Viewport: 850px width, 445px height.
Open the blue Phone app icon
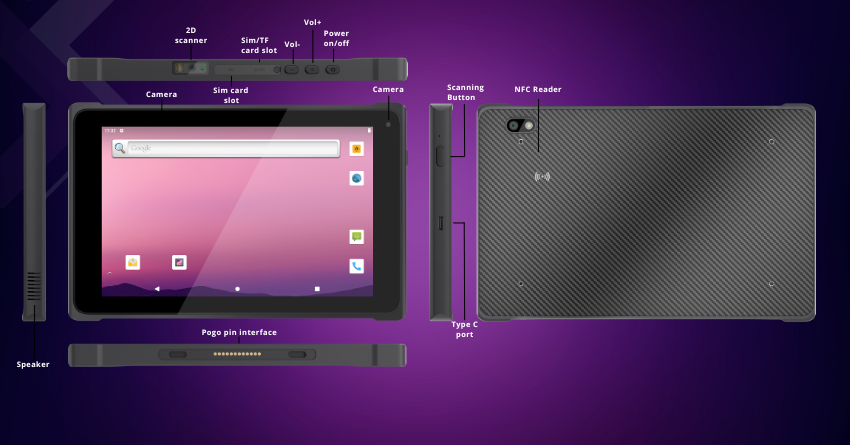coord(356,266)
